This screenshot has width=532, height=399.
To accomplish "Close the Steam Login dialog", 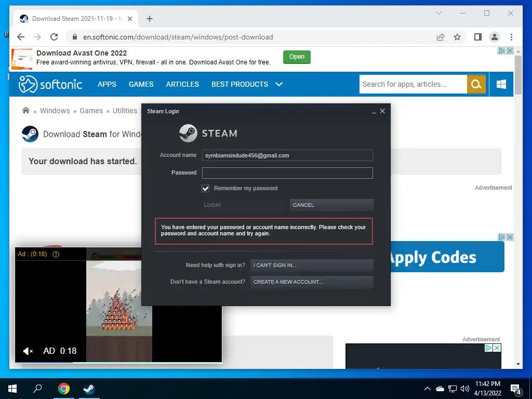I will (382, 111).
